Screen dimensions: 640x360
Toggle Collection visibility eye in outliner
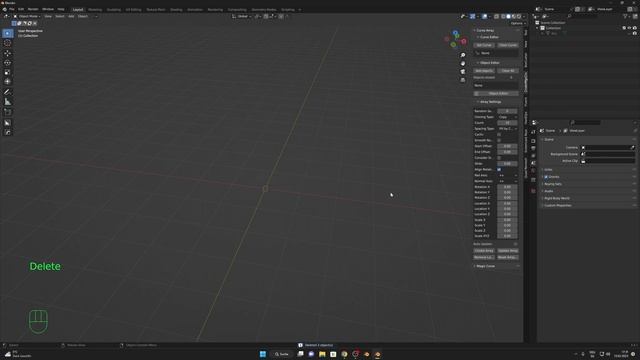(629, 28)
